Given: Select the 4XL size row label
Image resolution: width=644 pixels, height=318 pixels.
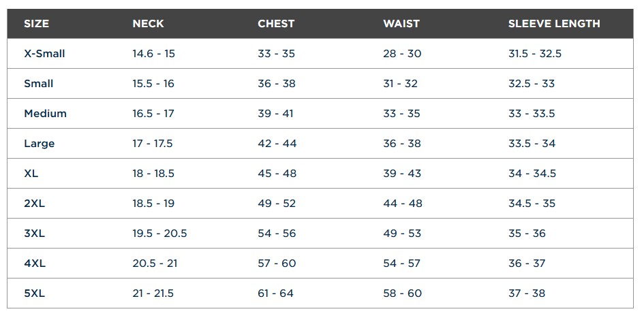Looking at the screenshot, I should pyautogui.click(x=34, y=264).
